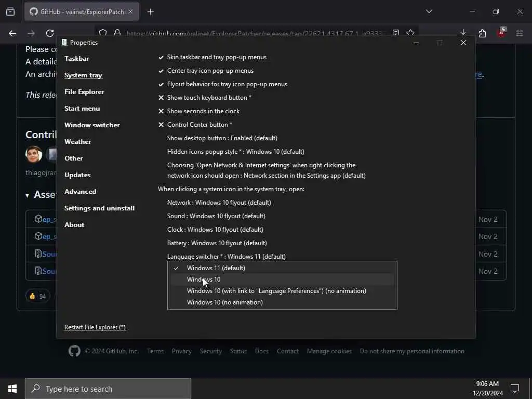Viewport: 532px width, 399px height.
Task: Go back in the browser
Action: [12, 33]
